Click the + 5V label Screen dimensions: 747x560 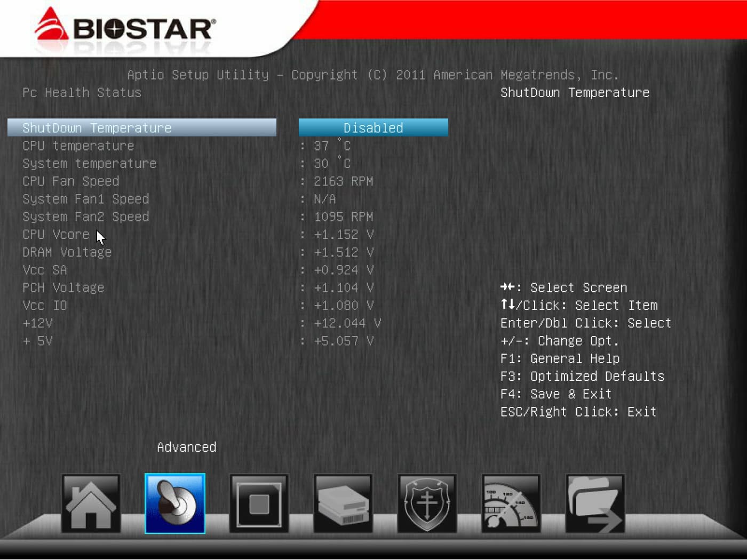tap(37, 341)
